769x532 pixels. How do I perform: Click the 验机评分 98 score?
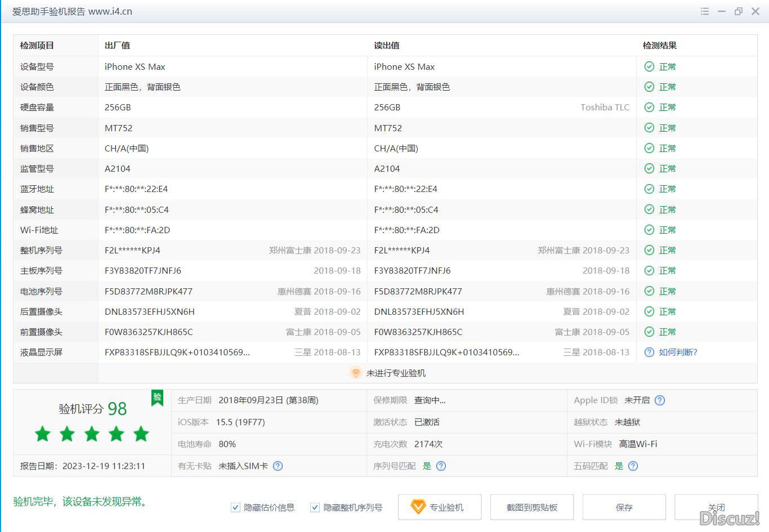click(x=92, y=409)
